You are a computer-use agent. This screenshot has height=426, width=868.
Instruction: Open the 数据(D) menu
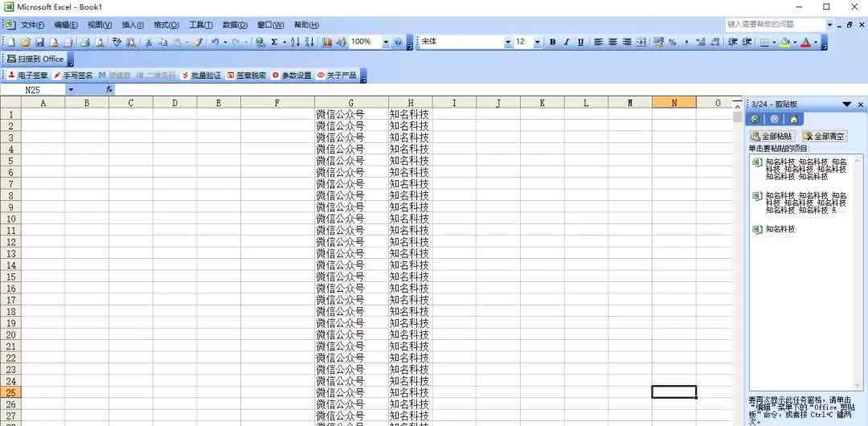235,25
